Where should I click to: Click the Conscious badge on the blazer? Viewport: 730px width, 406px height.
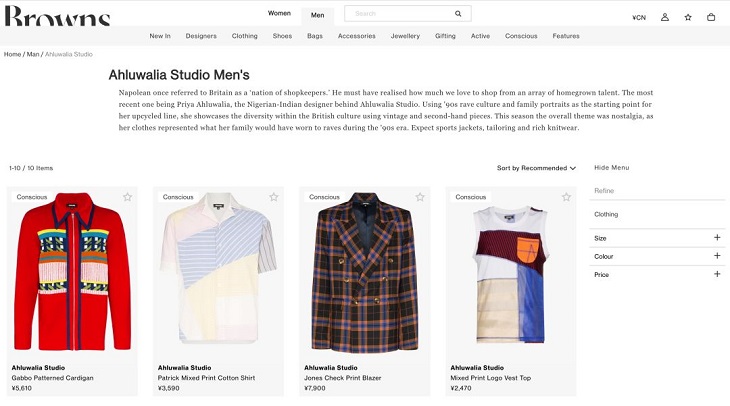324,197
